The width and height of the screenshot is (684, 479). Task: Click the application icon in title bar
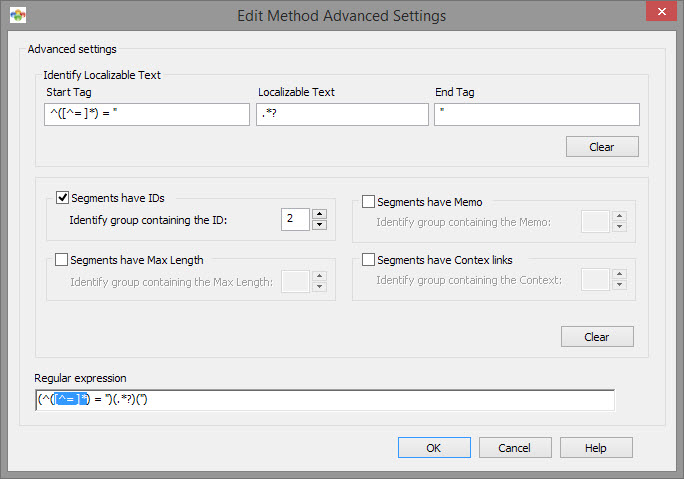[x=18, y=15]
